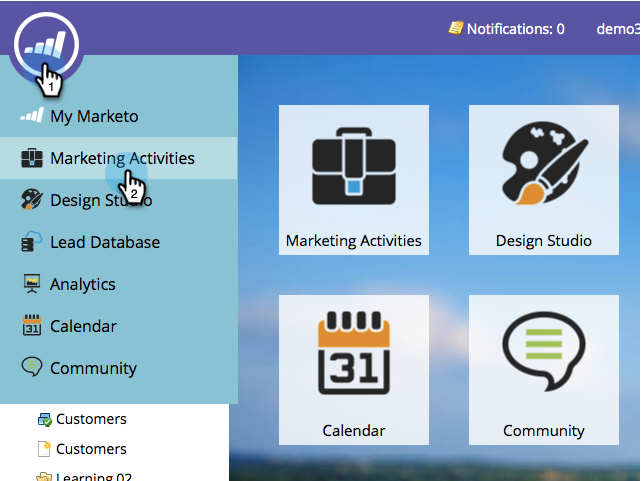This screenshot has height=481, width=641.
Task: Click the presentation chart icon beside Analytics
Action: [x=32, y=284]
